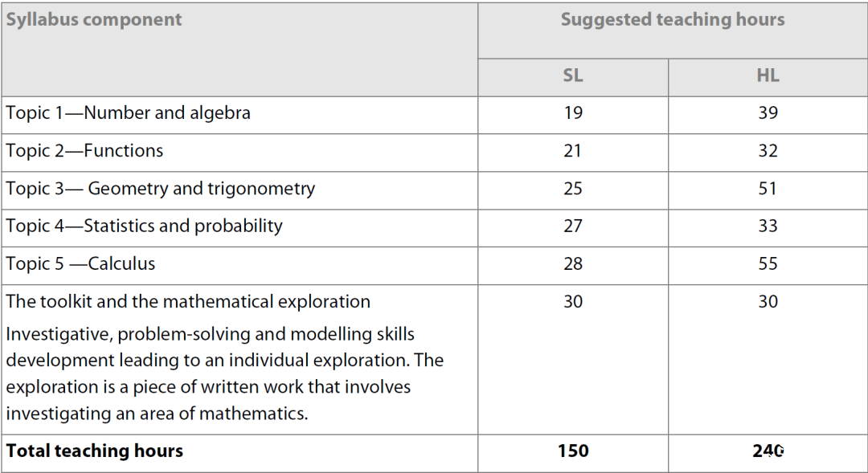Select Topic 3—Geometry and trigonometry text
Image resolution: width=868 pixels, height=473 pixels.
[161, 190]
